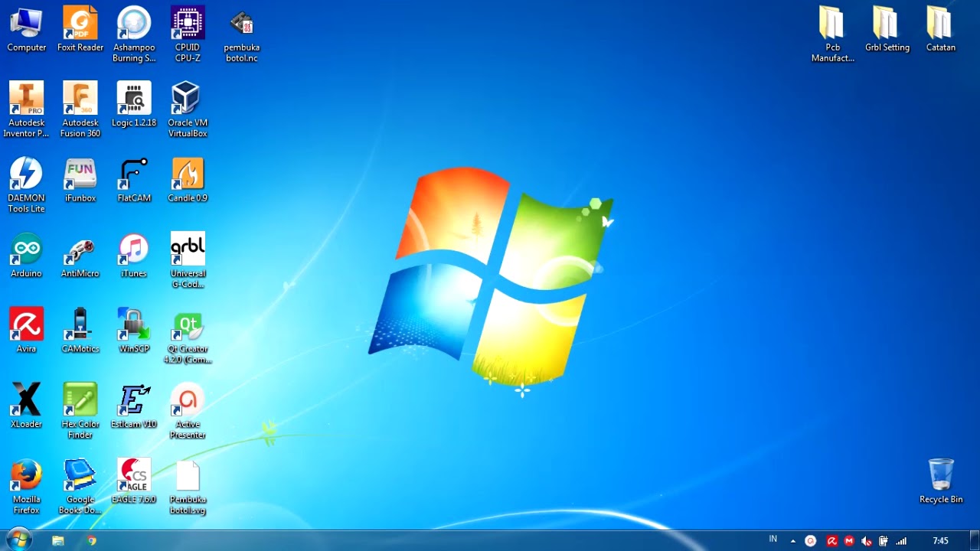Click the IN language indicator

pos(773,540)
